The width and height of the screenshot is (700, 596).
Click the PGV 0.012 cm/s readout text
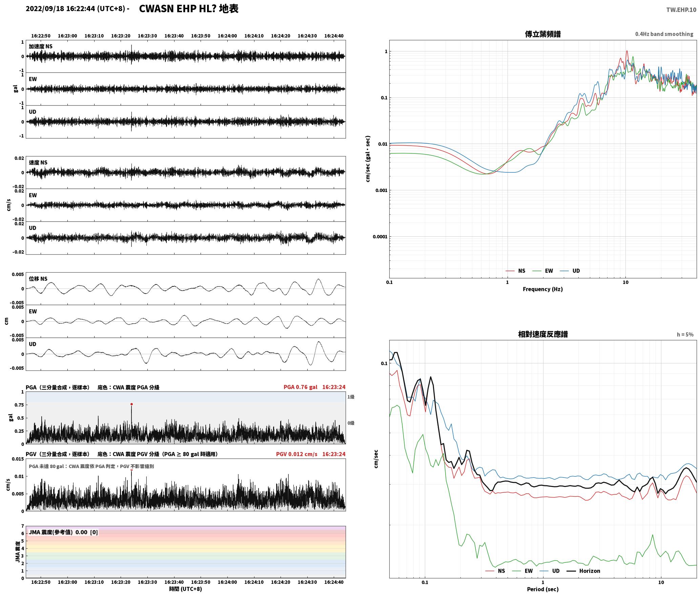click(x=297, y=454)
